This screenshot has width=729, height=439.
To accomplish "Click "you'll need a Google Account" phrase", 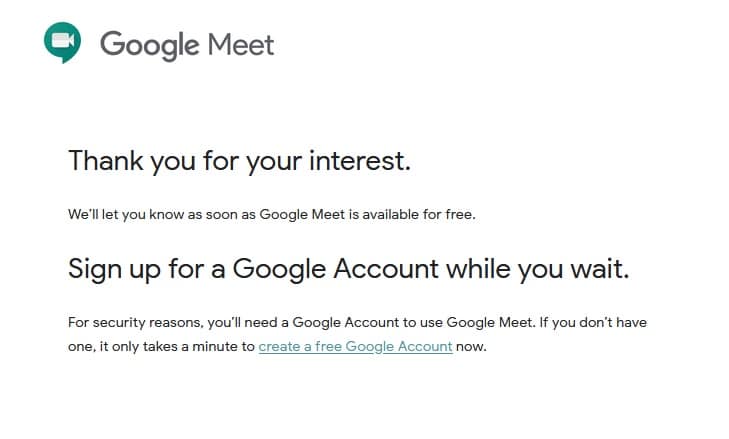I will point(303,323).
